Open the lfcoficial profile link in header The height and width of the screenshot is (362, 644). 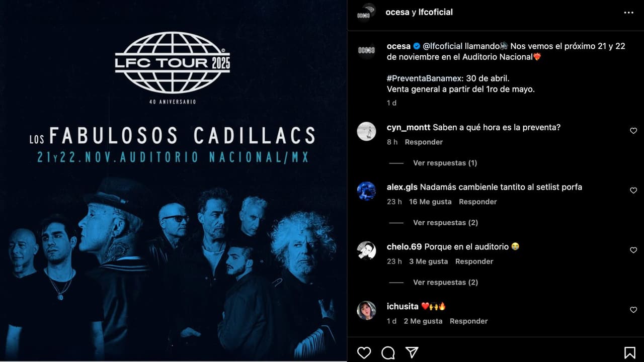pyautogui.click(x=436, y=12)
